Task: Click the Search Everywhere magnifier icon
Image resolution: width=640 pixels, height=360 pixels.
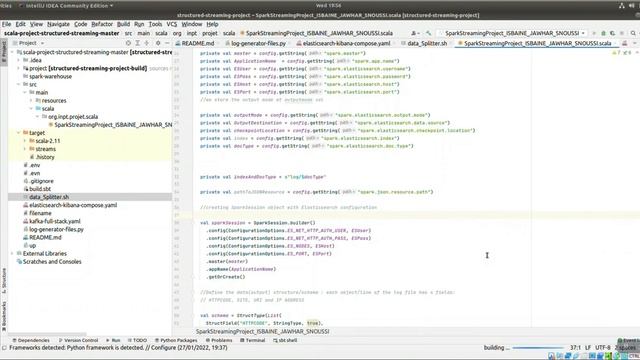Action: (x=633, y=33)
